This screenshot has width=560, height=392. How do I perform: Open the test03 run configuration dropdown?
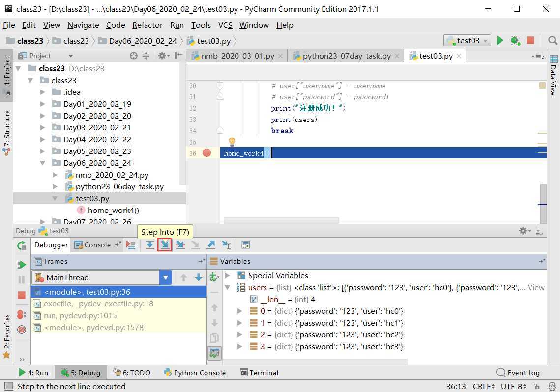coord(467,41)
